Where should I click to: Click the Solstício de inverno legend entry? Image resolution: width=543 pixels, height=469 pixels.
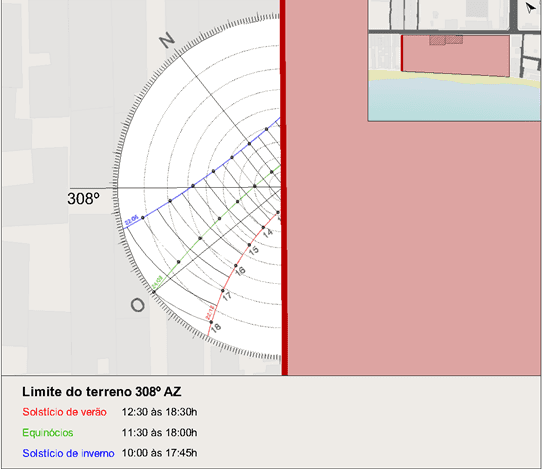pos(68,453)
